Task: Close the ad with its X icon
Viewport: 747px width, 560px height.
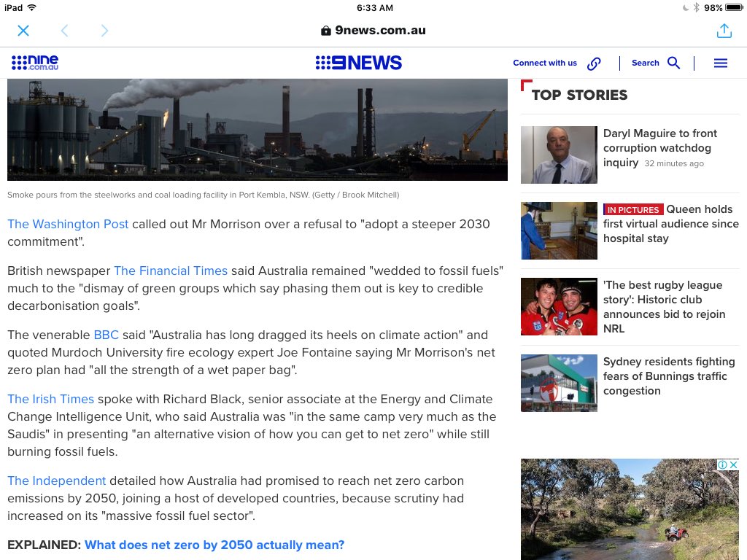Action: tap(734, 464)
